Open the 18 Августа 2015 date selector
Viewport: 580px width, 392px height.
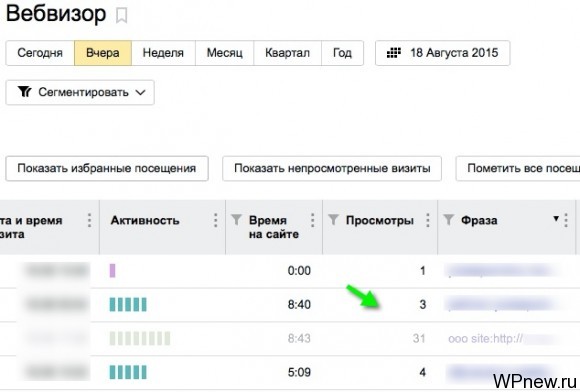click(x=443, y=53)
